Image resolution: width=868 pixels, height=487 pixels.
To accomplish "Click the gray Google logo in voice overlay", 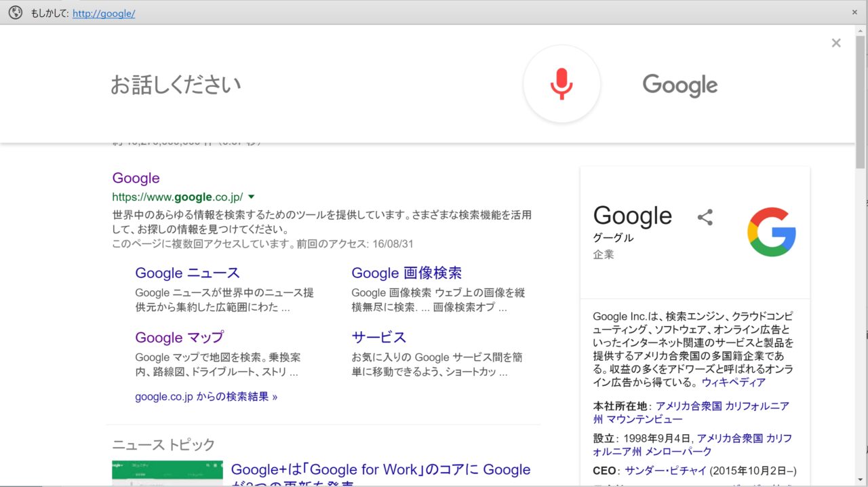I will 679,85.
